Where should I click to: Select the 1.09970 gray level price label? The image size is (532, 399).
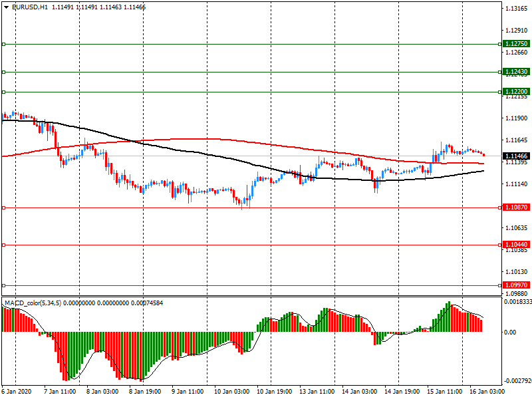click(x=516, y=285)
